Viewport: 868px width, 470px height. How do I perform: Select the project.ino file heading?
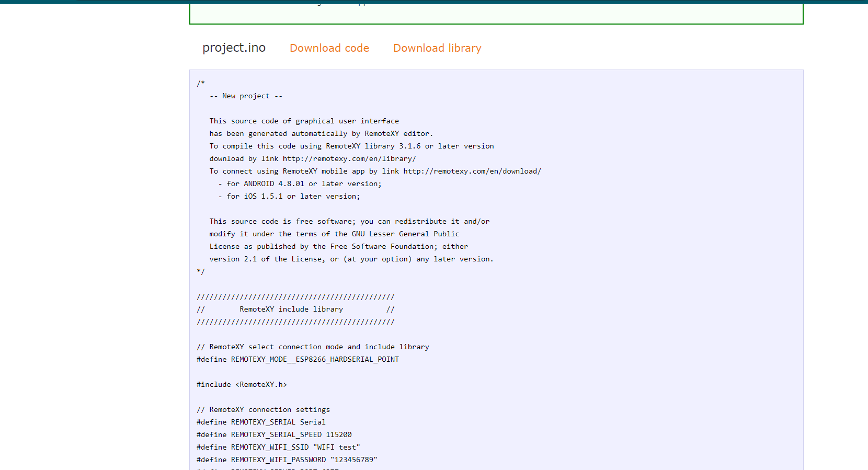click(x=234, y=48)
